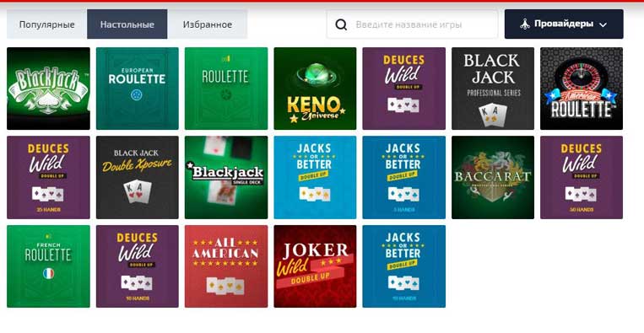Open Deuces Wild Double Up without hands label

pyautogui.click(x=403, y=89)
